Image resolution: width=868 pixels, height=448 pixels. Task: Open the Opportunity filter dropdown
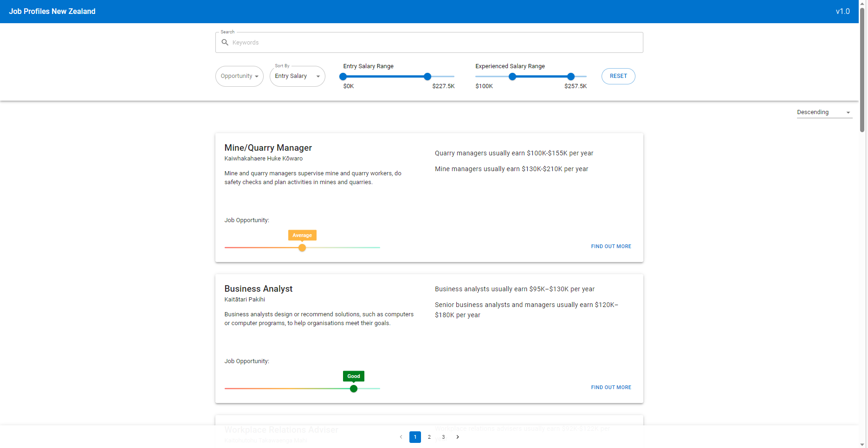[x=239, y=76]
